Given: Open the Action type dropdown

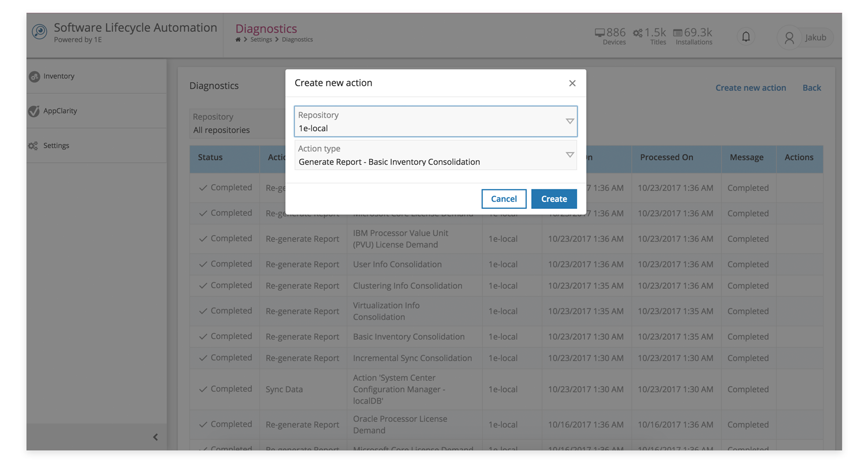Looking at the screenshot, I should 436,155.
